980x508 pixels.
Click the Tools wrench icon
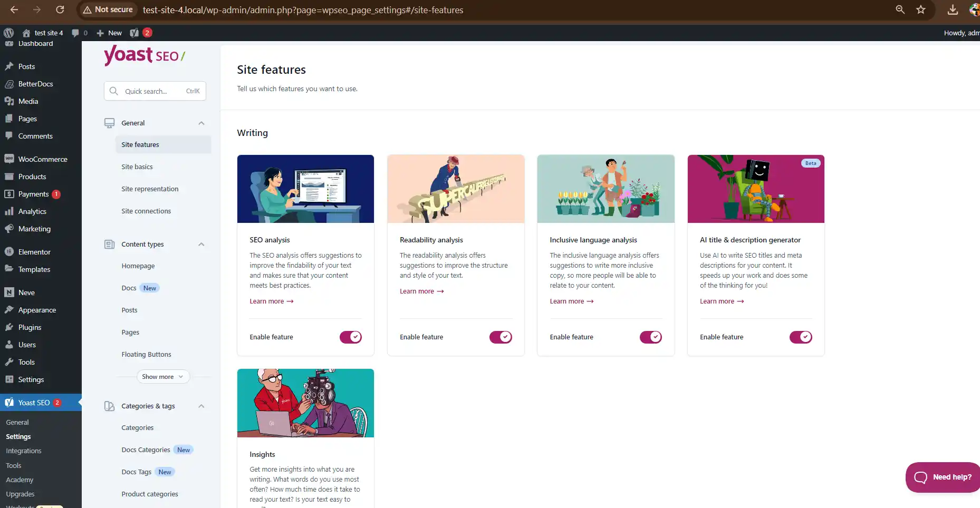pyautogui.click(x=9, y=362)
